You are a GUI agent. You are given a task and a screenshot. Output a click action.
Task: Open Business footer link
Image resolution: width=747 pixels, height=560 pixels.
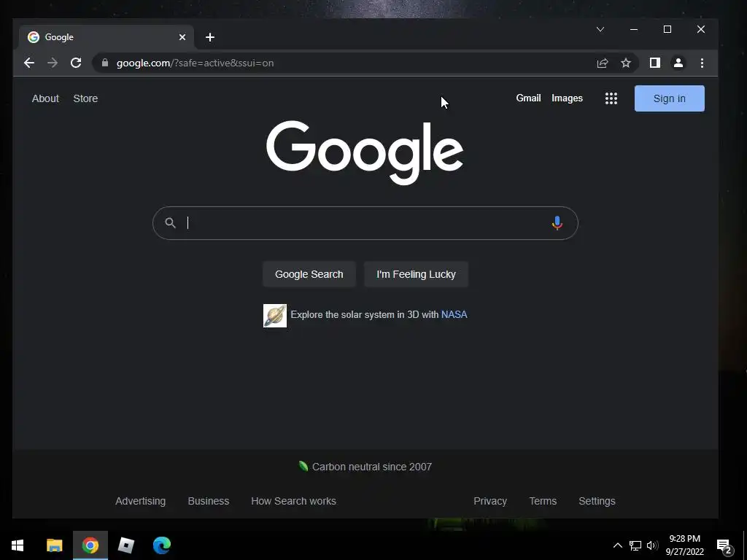coord(208,501)
